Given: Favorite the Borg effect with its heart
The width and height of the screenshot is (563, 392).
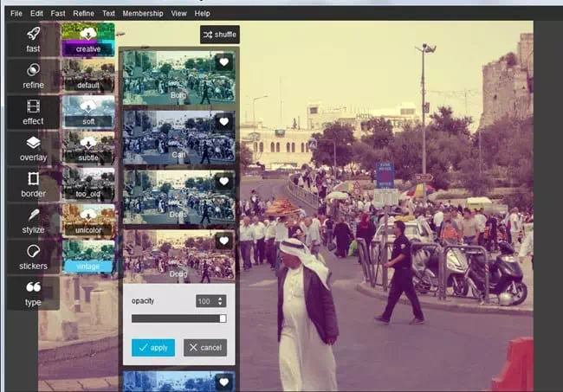Looking at the screenshot, I should point(223,62).
